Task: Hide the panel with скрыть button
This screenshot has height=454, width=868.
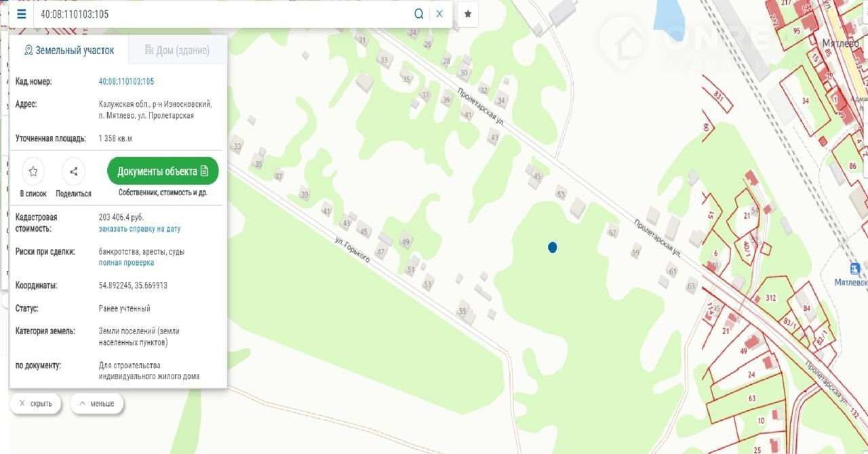Action: [x=35, y=404]
